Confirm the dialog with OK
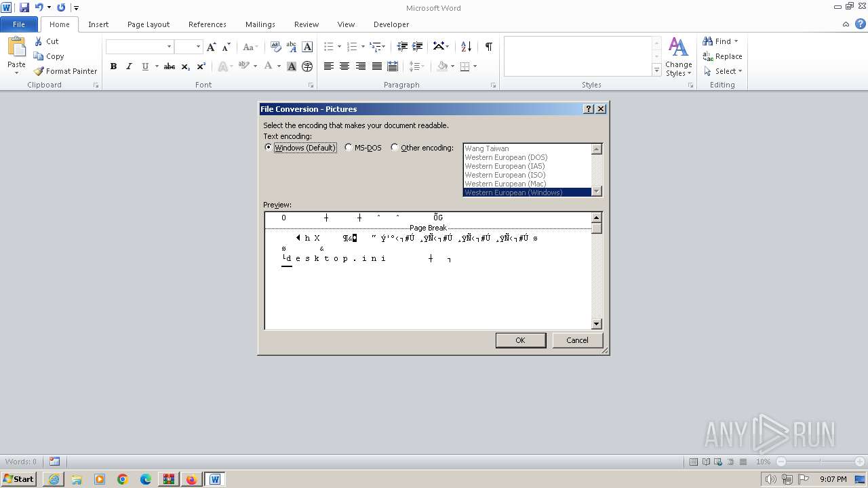The image size is (868, 488). point(520,340)
